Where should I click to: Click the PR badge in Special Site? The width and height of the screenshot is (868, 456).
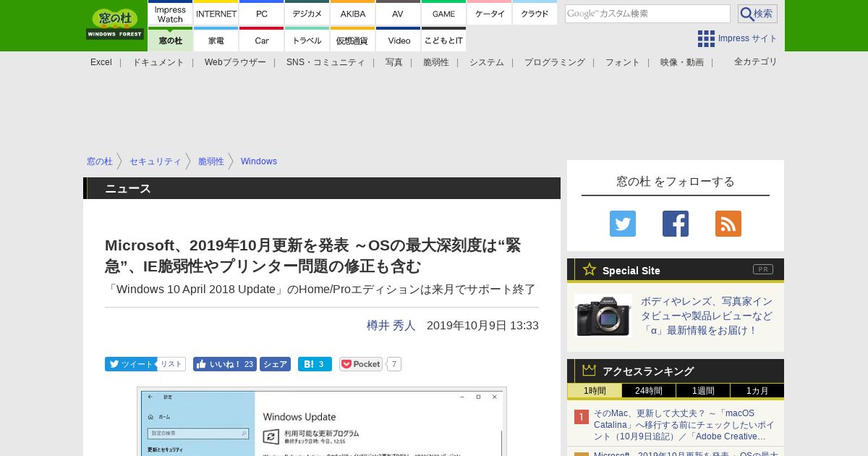(x=763, y=269)
